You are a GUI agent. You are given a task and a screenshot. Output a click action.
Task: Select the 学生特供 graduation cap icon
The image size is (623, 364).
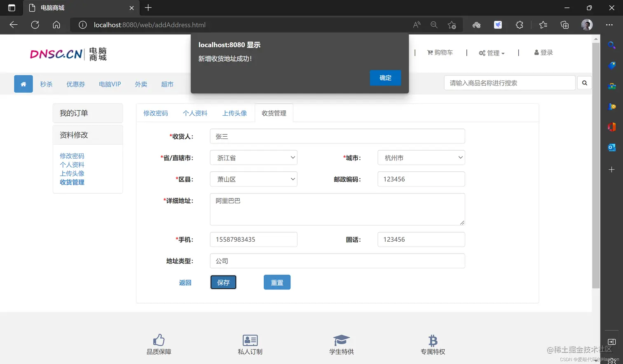click(x=341, y=339)
